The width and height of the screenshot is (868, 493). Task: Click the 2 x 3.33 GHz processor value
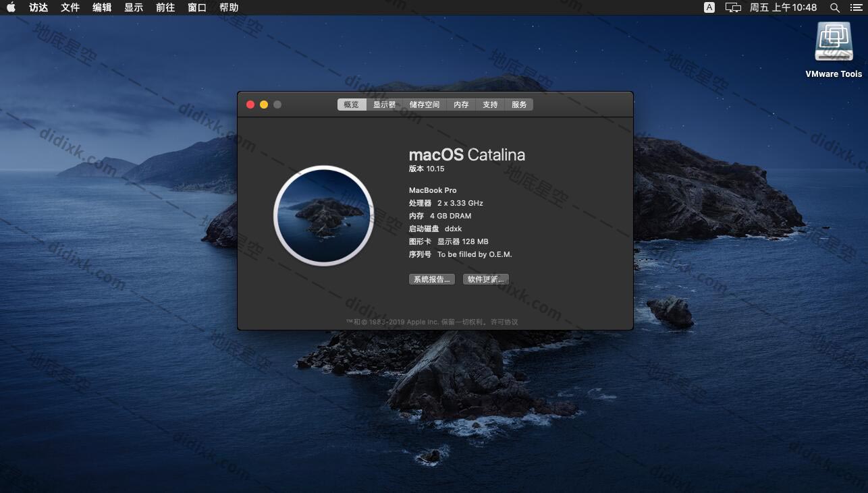click(x=460, y=203)
